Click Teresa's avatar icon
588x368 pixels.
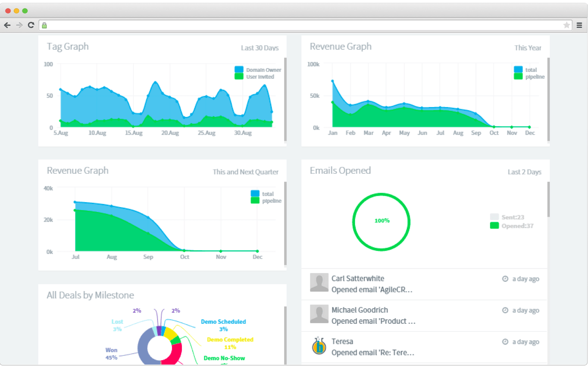click(x=319, y=347)
